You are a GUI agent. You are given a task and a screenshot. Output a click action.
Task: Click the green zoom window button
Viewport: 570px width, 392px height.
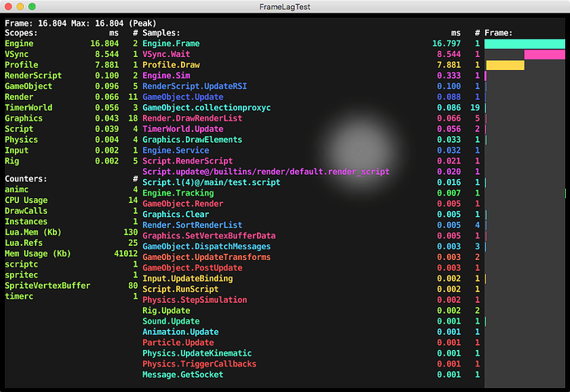pyautogui.click(x=44, y=9)
